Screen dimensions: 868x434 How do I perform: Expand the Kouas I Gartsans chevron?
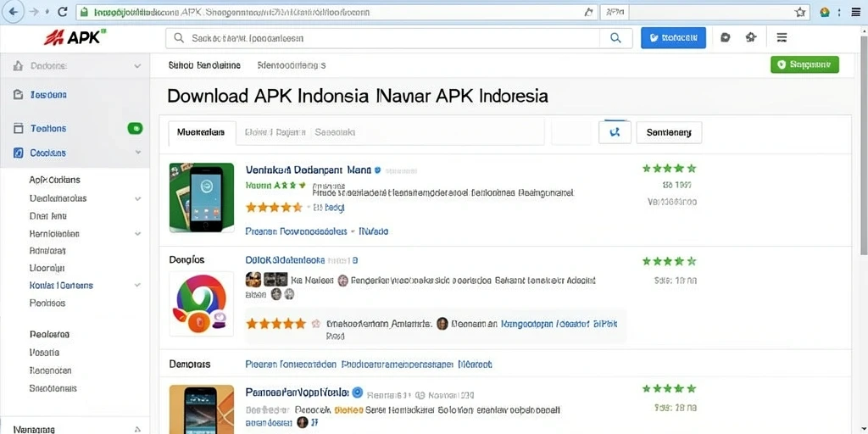point(137,285)
